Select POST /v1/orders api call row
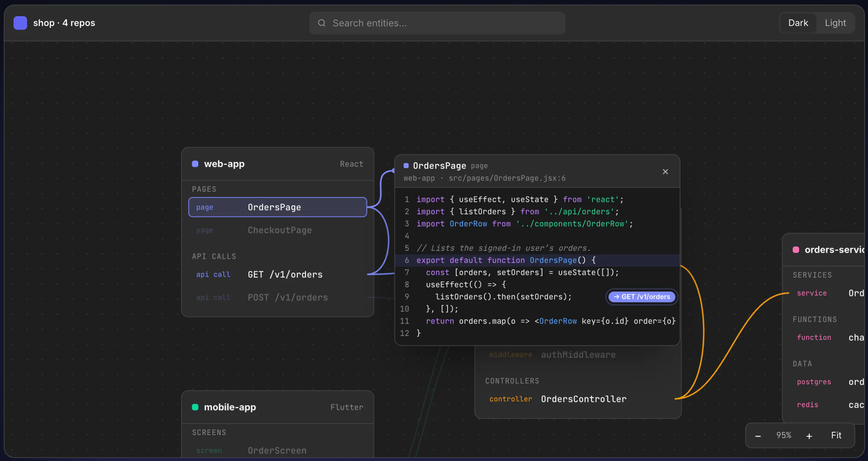 (x=277, y=298)
